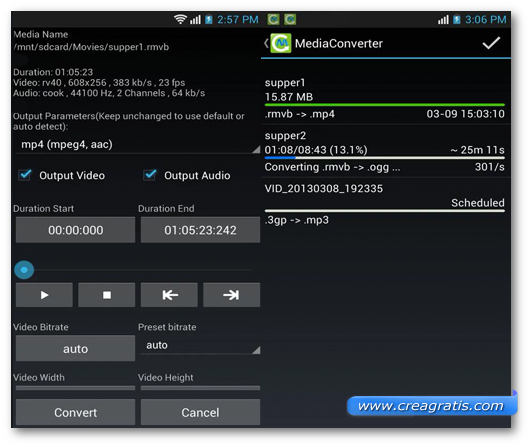
Task: Tap the Converting .rmvb -> .ogg status text
Action: (332, 167)
